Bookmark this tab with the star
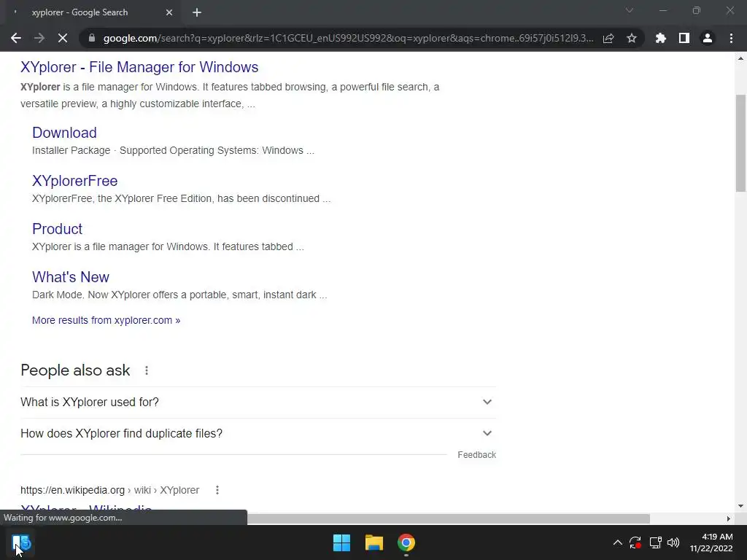 pyautogui.click(x=632, y=38)
